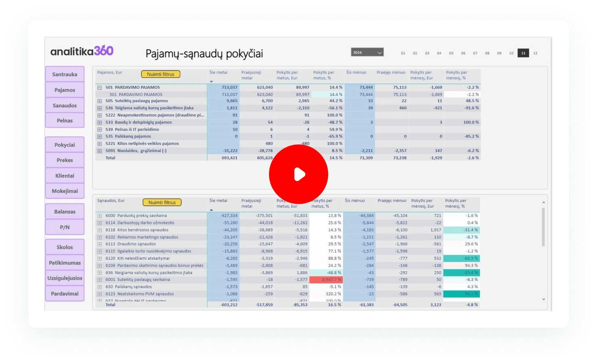Screen dimensions: 597x364
Task: Select month 02
Action: click(x=415, y=53)
